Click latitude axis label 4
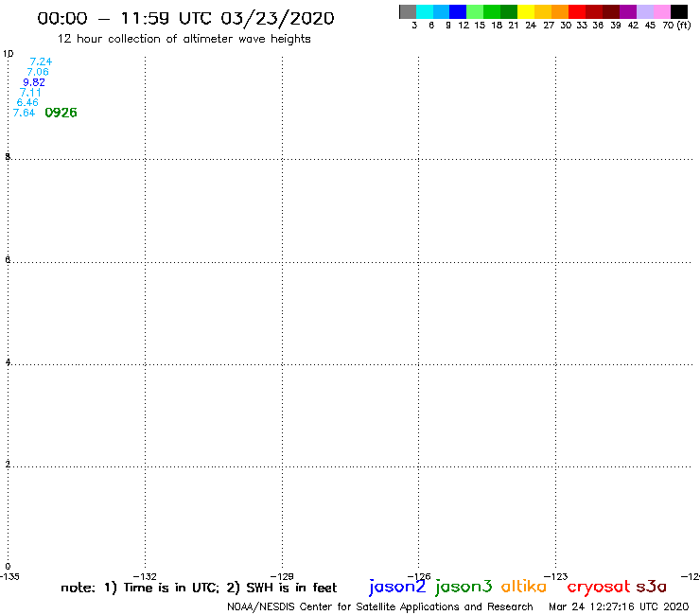 8,361
